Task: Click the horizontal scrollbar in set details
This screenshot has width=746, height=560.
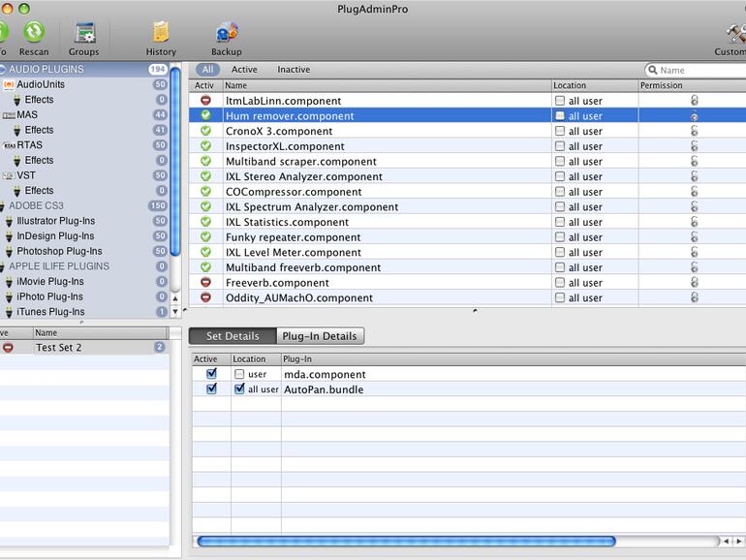Action: (405, 541)
